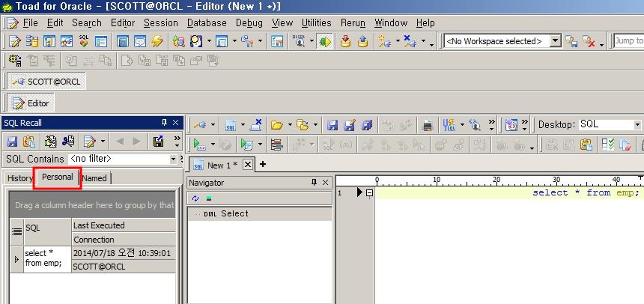The width and height of the screenshot is (644, 304).
Task: Click the floppy disk save icon in SQL Recall
Action: coord(12,142)
